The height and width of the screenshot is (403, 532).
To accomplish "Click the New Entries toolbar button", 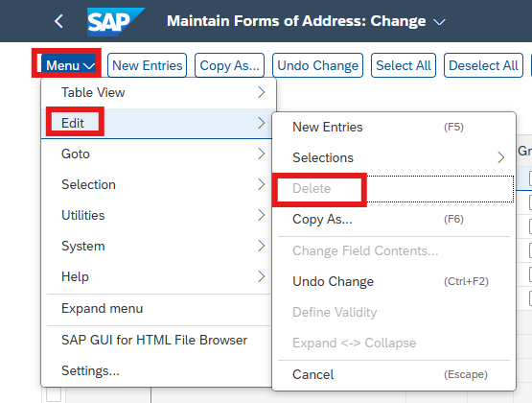I will [x=147, y=65].
